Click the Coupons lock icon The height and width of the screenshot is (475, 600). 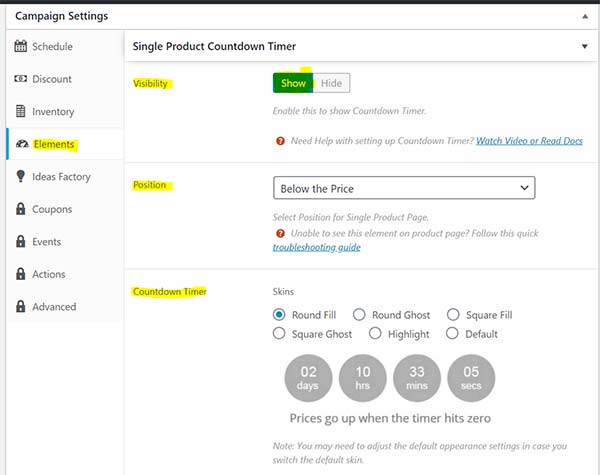21,209
